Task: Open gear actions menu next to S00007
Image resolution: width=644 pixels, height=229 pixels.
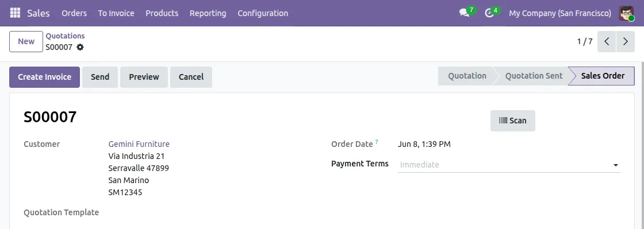Action: (80, 47)
